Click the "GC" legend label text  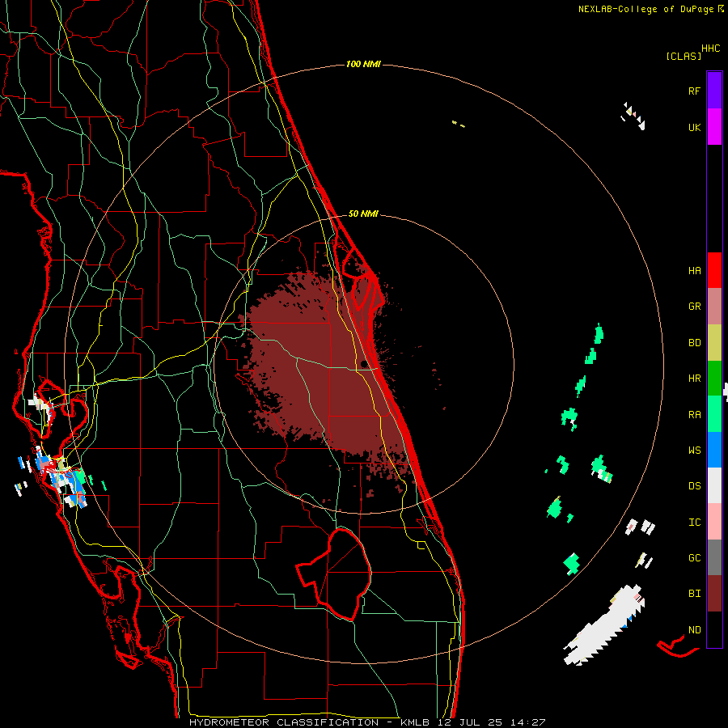point(694,558)
